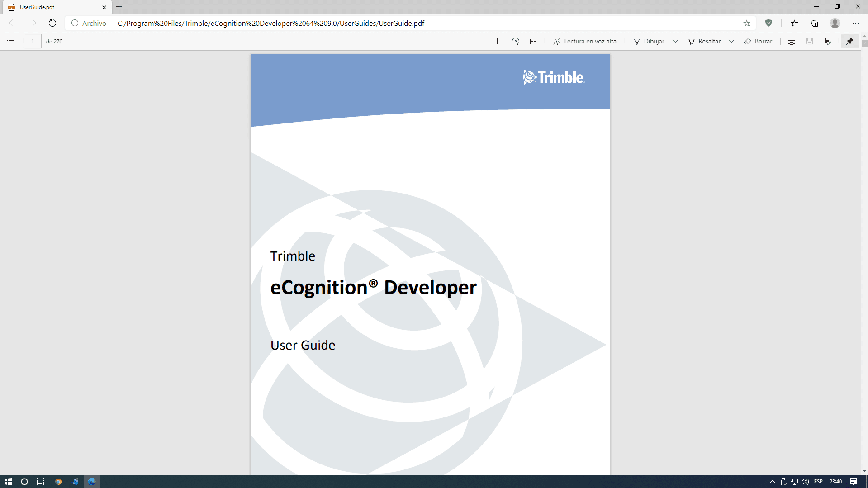The height and width of the screenshot is (488, 868).
Task: Open the browser Settings and more menu
Action: click(x=855, y=23)
